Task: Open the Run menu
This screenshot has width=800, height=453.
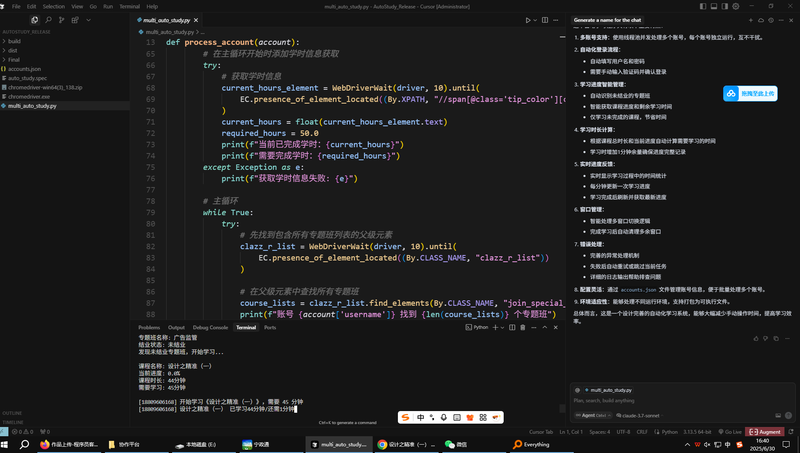Action: point(108,6)
